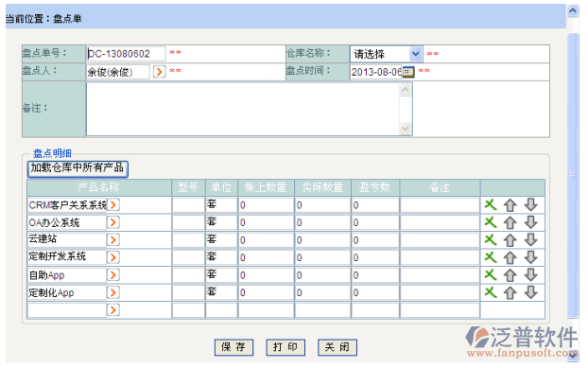Click 实际数量 field for CRM客户关系系统
This screenshot has width=588, height=368.
pos(322,205)
